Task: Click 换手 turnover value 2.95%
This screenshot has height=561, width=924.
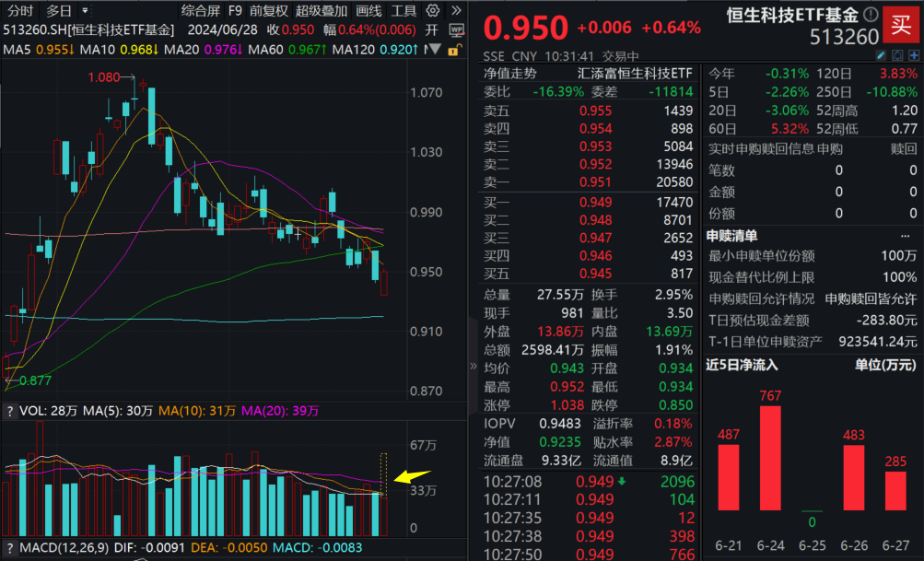Action: tap(673, 295)
